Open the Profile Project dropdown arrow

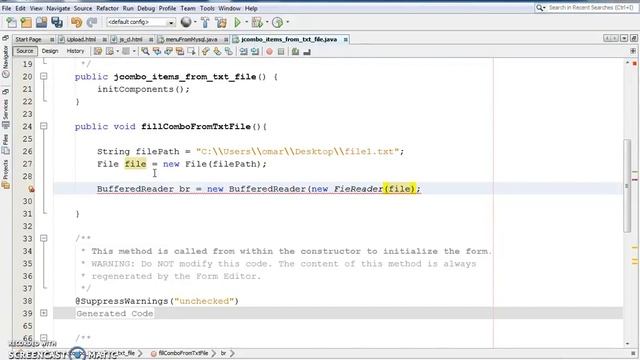288,22
